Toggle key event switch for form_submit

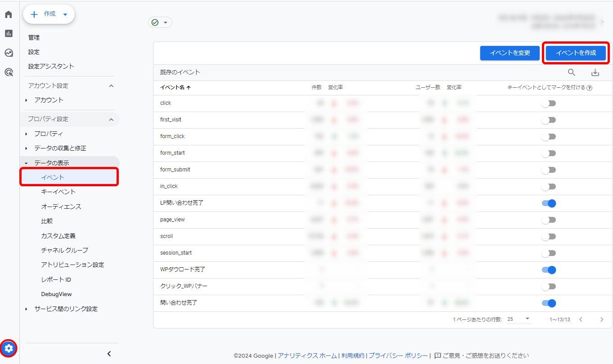click(x=549, y=170)
